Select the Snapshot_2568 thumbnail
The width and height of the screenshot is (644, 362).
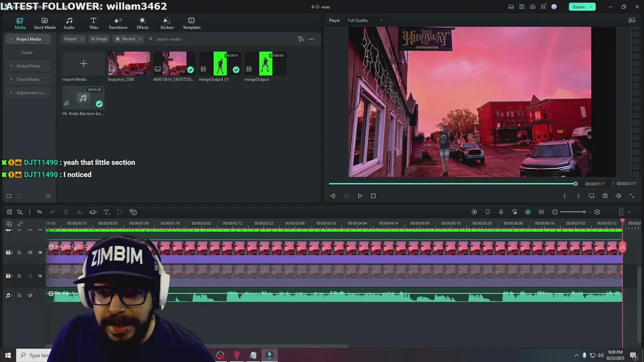click(129, 63)
